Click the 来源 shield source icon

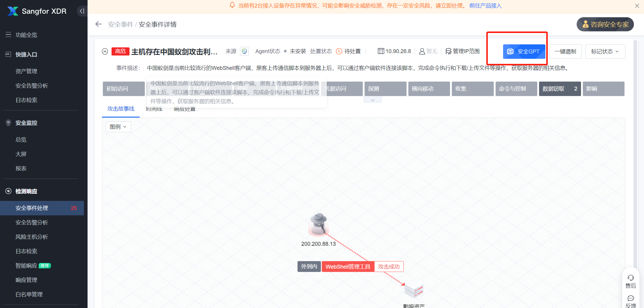click(244, 51)
